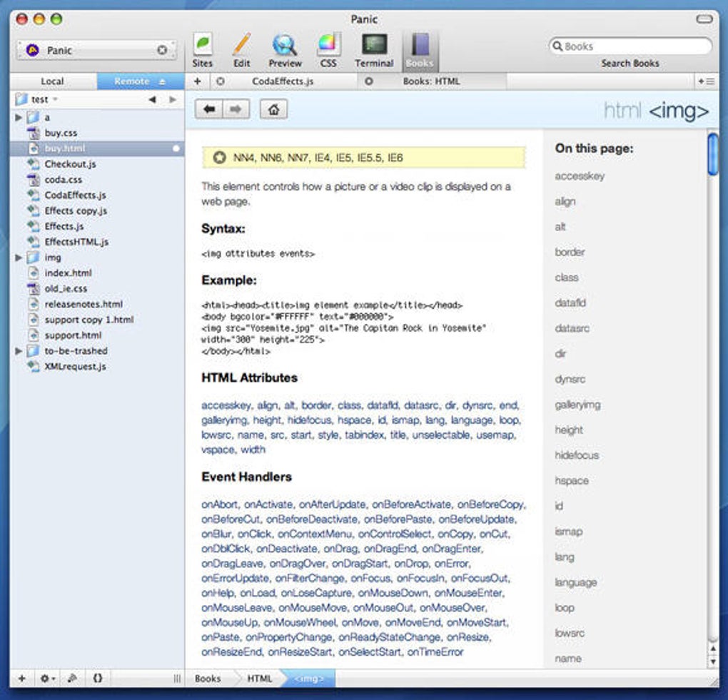Click HTML in the breadcrumb bar
The width and height of the screenshot is (728, 700).
260,679
